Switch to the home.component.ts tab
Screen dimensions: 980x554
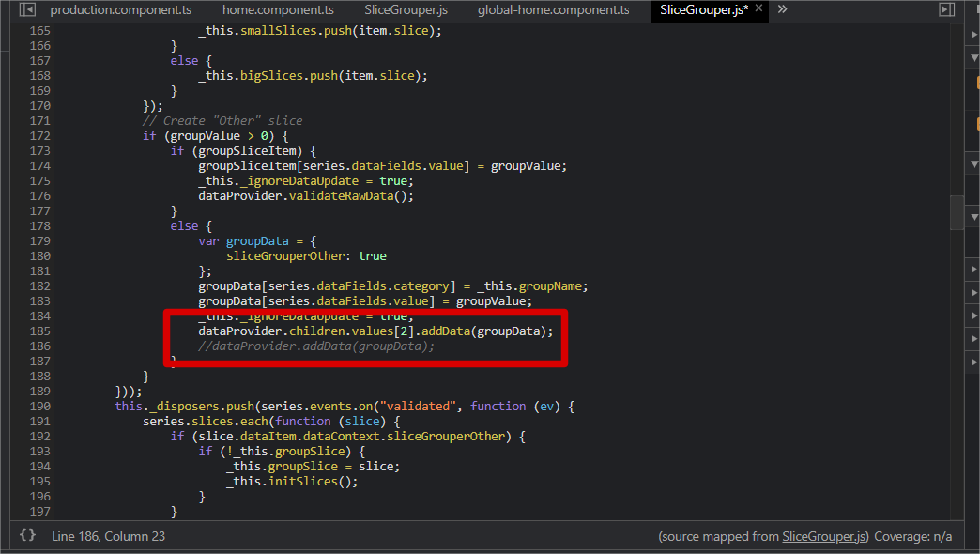point(277,10)
